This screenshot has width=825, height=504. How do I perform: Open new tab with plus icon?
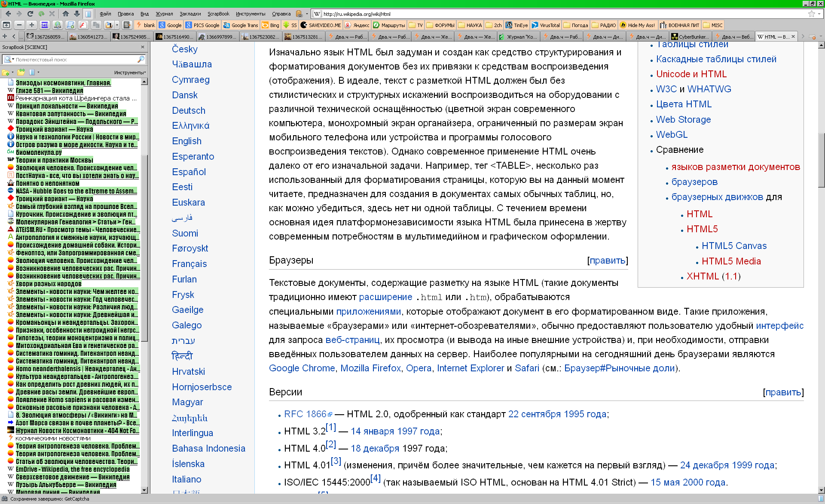tap(5, 36)
